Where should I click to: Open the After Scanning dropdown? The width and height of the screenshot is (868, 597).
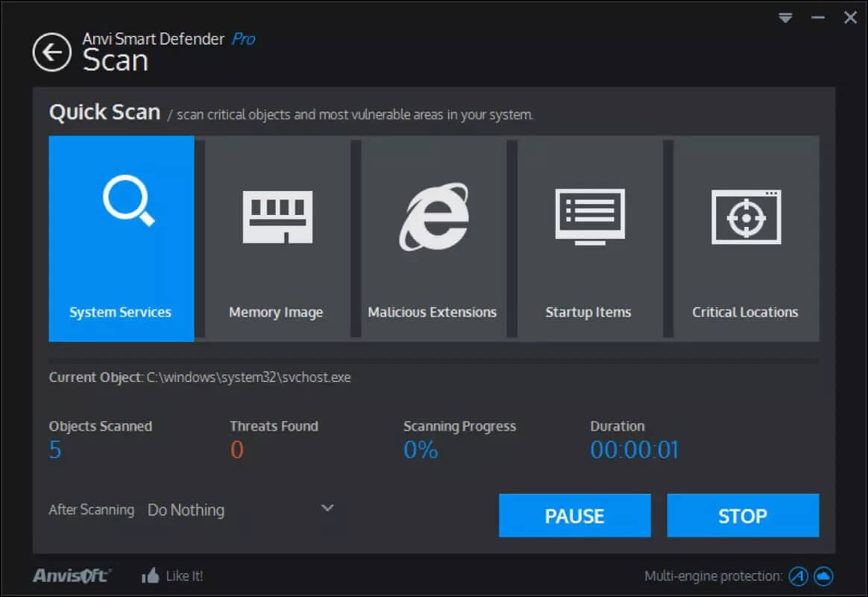coord(326,508)
